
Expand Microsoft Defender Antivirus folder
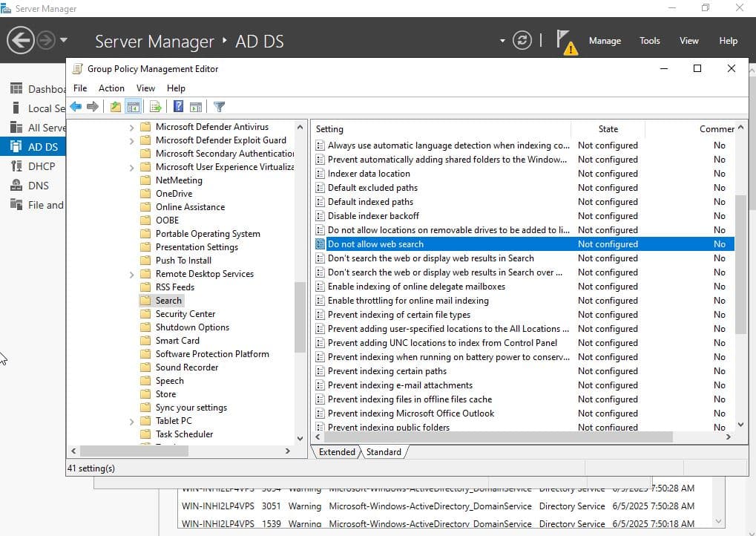point(132,127)
